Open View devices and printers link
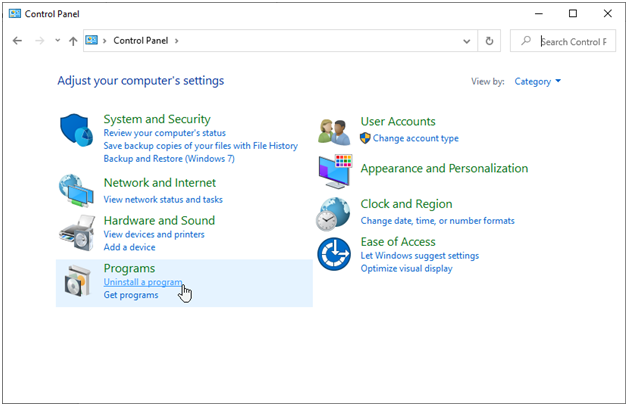Viewport: 628px width, 406px height. click(x=154, y=234)
